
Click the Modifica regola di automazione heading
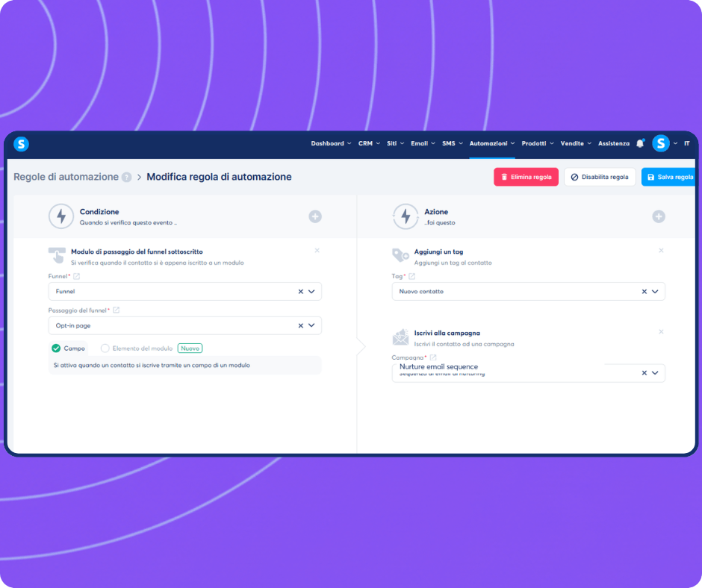pyautogui.click(x=219, y=177)
